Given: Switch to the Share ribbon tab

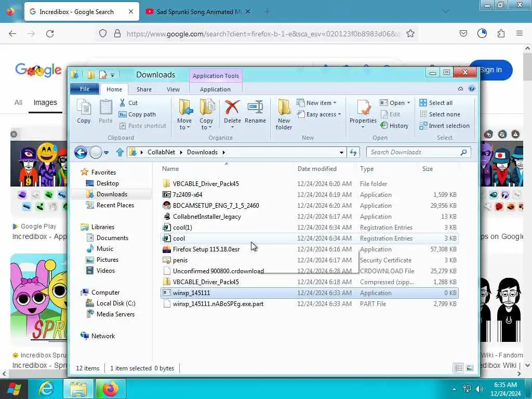Looking at the screenshot, I should [144, 89].
